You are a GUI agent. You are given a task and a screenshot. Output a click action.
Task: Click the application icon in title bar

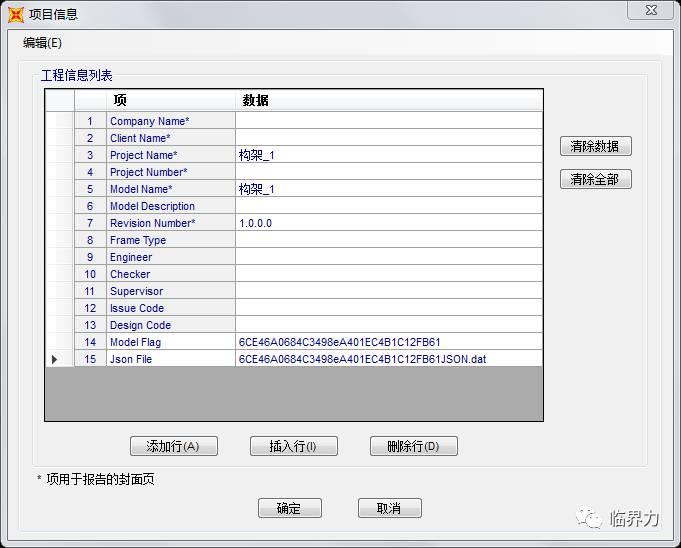(16, 14)
